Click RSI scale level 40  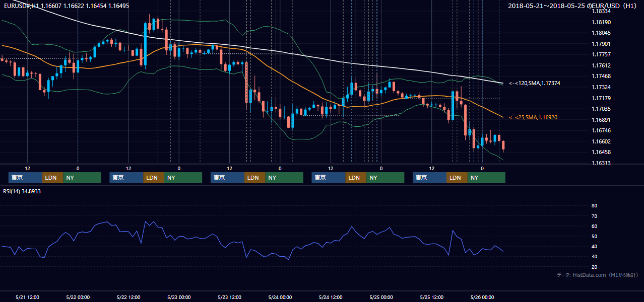click(594, 246)
